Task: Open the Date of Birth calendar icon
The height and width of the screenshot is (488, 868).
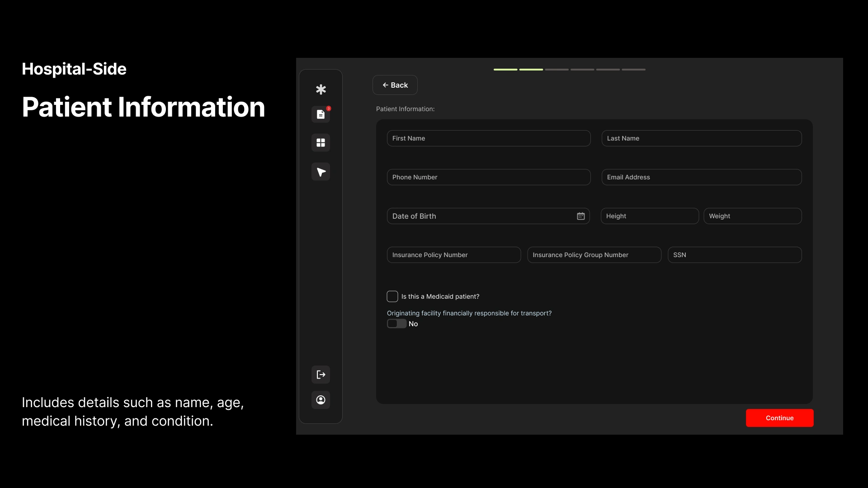Action: [580, 216]
